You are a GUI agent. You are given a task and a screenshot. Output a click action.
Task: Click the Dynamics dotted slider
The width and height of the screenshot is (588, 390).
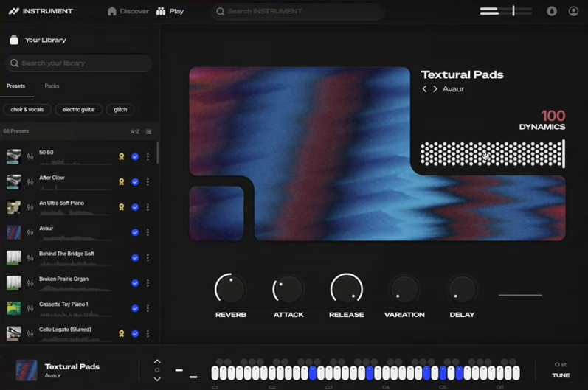pos(492,153)
